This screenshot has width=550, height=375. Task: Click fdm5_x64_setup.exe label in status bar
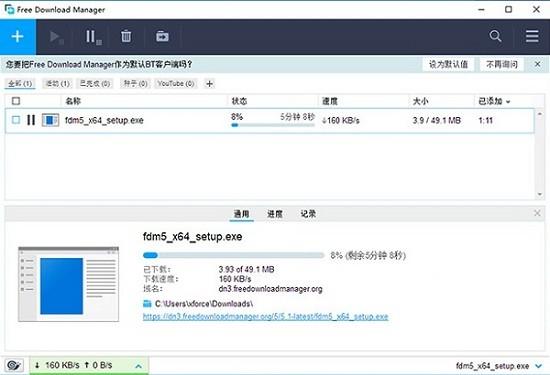tap(492, 366)
